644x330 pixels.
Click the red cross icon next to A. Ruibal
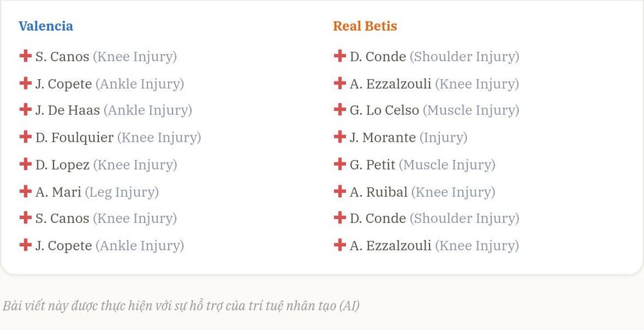(339, 191)
